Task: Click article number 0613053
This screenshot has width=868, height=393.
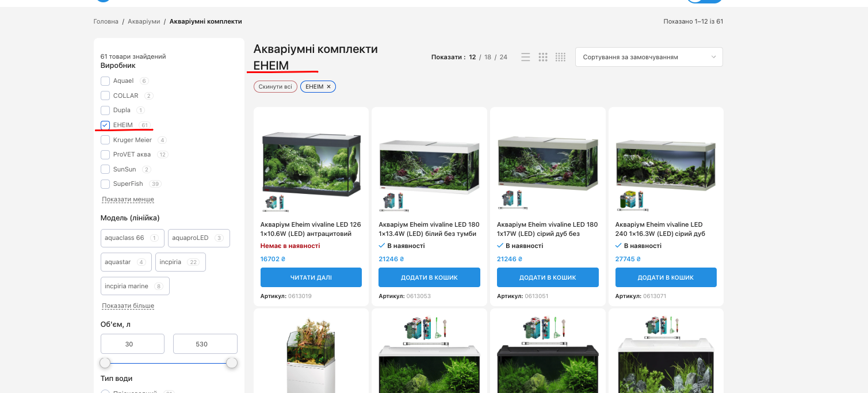Action: [x=419, y=296]
